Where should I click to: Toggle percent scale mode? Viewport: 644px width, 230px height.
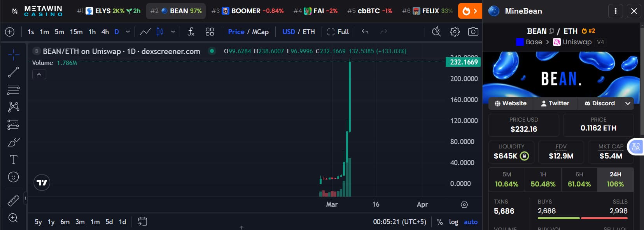coord(439,222)
